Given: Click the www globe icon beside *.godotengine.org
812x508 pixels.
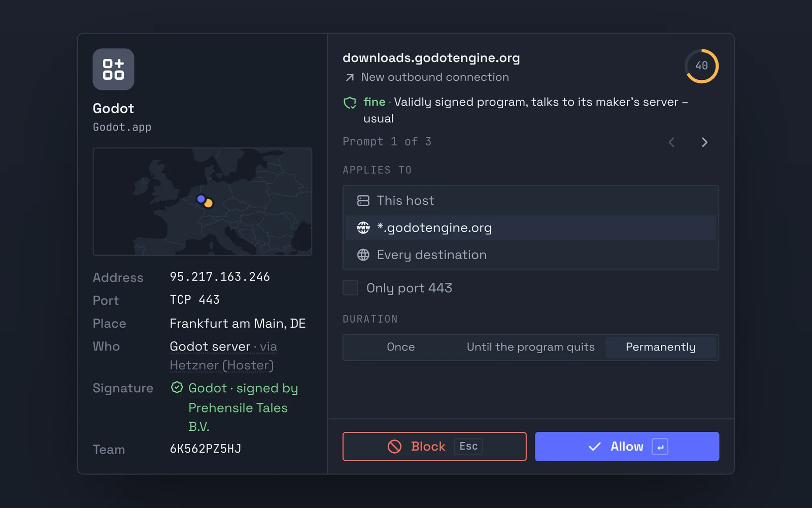Looking at the screenshot, I should pos(363,228).
